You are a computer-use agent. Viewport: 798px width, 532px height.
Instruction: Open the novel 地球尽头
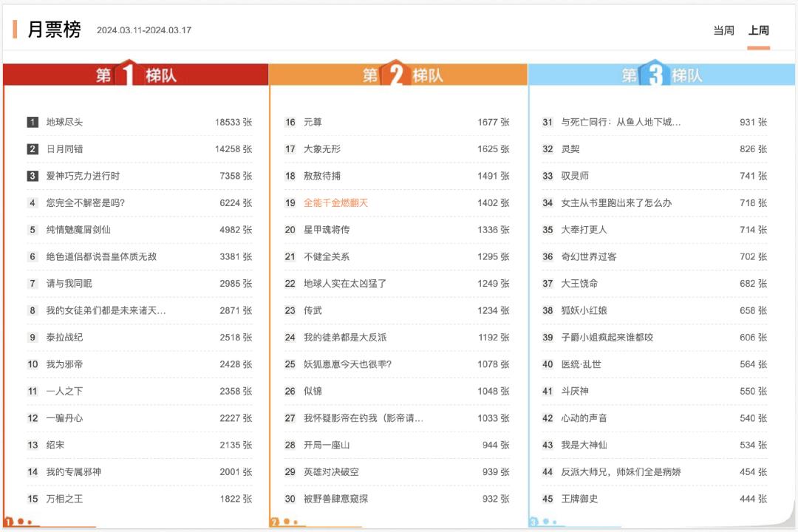coord(65,122)
